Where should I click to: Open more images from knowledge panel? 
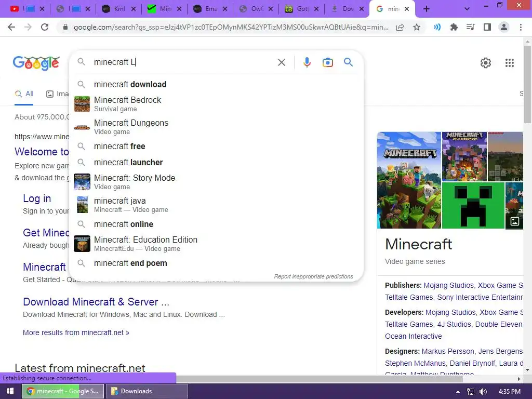tap(515, 221)
